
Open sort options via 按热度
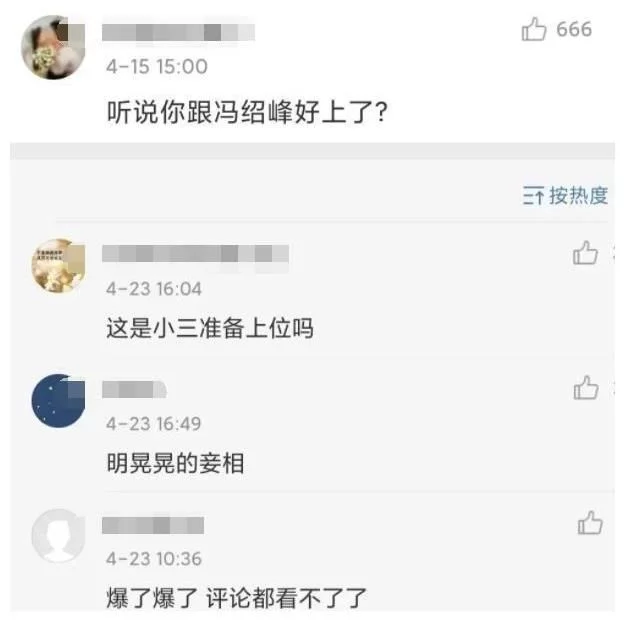pyautogui.click(x=565, y=196)
